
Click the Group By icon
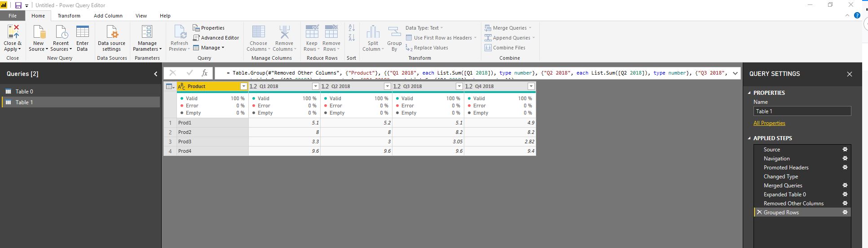394,32
